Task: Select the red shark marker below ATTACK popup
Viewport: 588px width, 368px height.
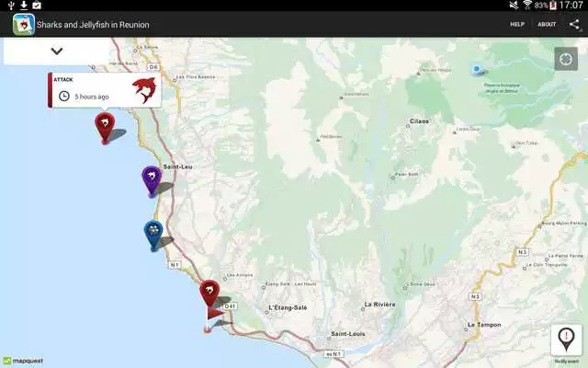Action: point(105,128)
